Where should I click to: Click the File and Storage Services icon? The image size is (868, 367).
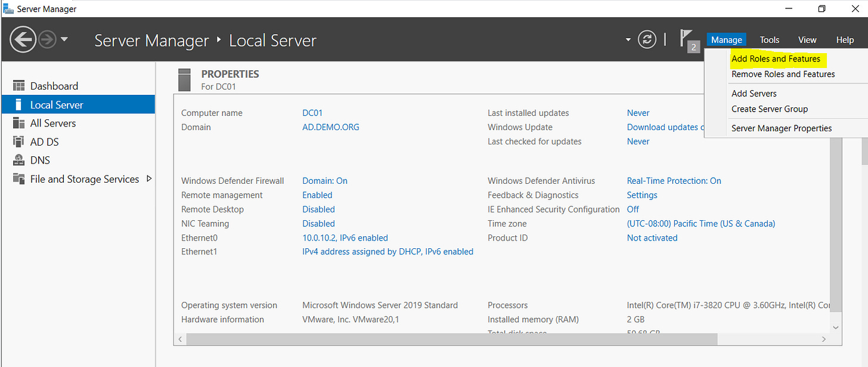click(x=19, y=179)
